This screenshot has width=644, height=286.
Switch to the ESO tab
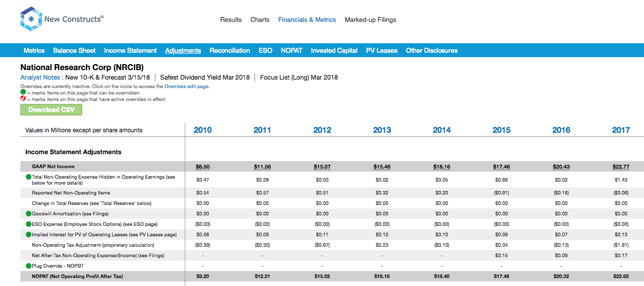tap(265, 50)
